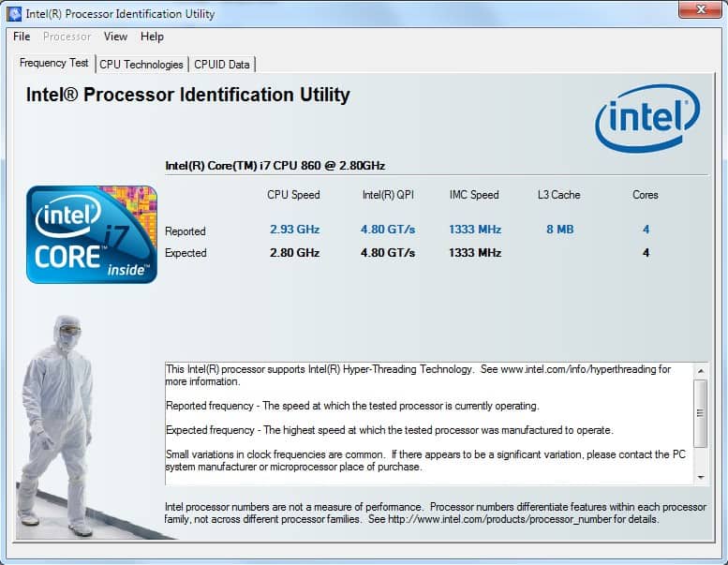Click the Small variations paragraph
Image resolution: width=728 pixels, height=565 pixels.
425,461
